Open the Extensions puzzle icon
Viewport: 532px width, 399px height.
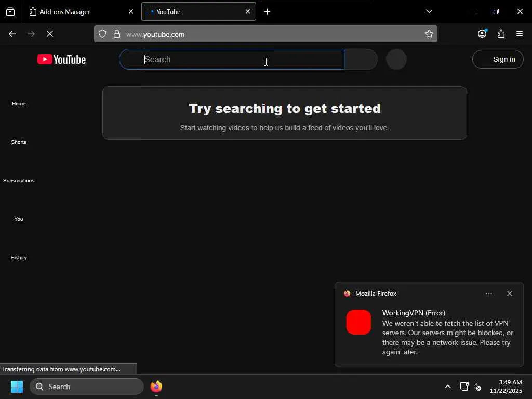(501, 34)
